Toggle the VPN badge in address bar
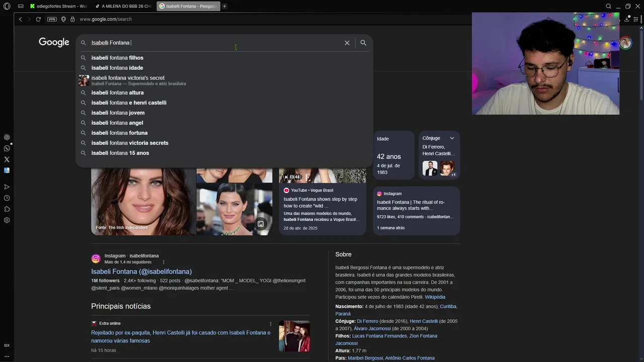 [52, 19]
